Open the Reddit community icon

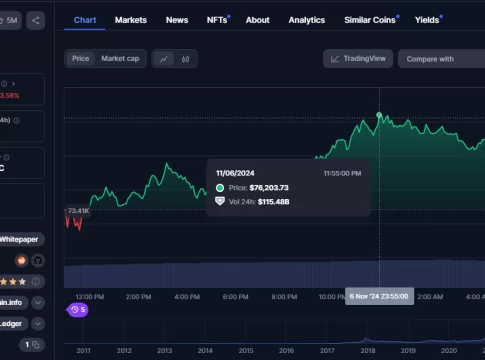click(x=22, y=260)
